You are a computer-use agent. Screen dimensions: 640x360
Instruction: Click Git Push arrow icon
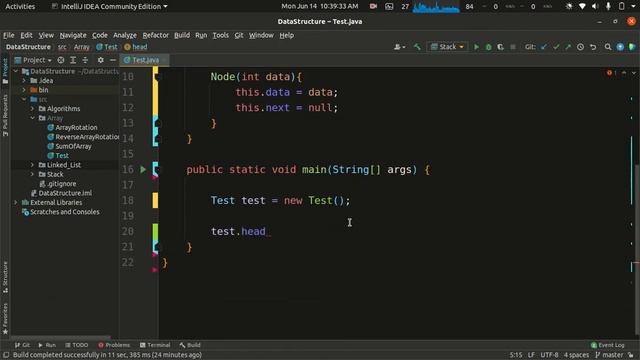point(568,47)
